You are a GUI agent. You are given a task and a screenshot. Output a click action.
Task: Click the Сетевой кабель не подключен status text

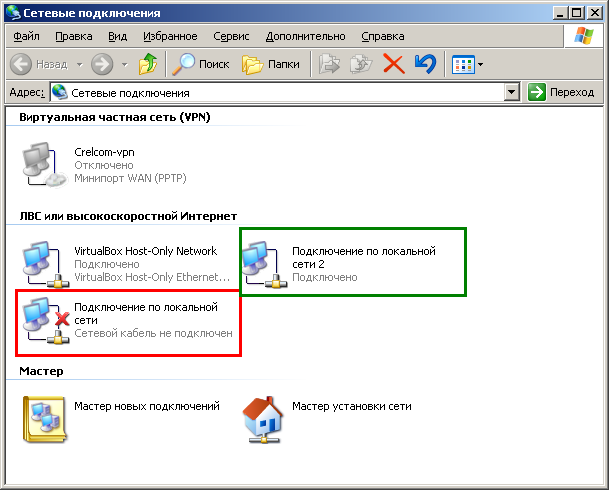point(153,333)
